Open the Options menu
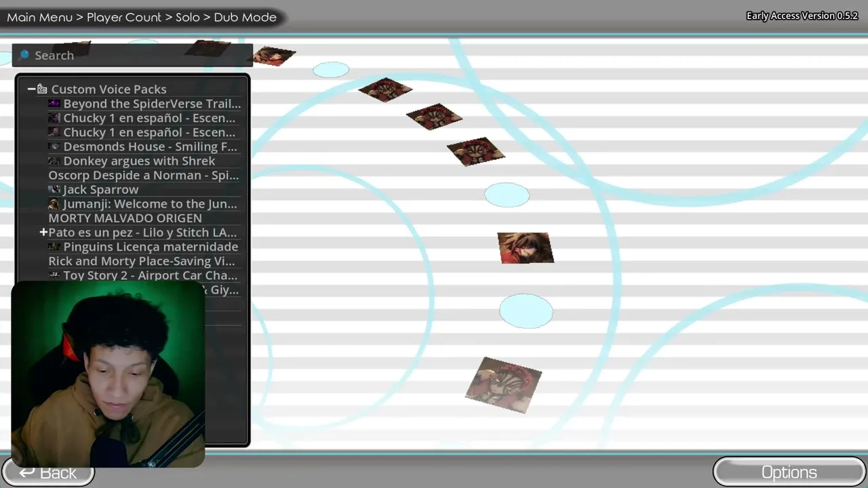868x488 pixels. click(789, 472)
